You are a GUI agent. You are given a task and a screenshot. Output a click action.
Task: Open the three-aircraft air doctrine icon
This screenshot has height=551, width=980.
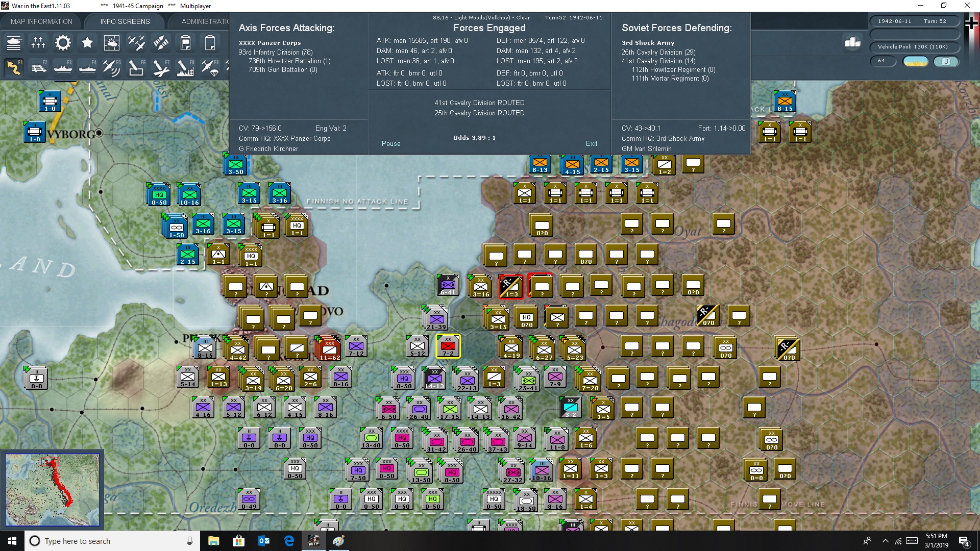pos(136,43)
